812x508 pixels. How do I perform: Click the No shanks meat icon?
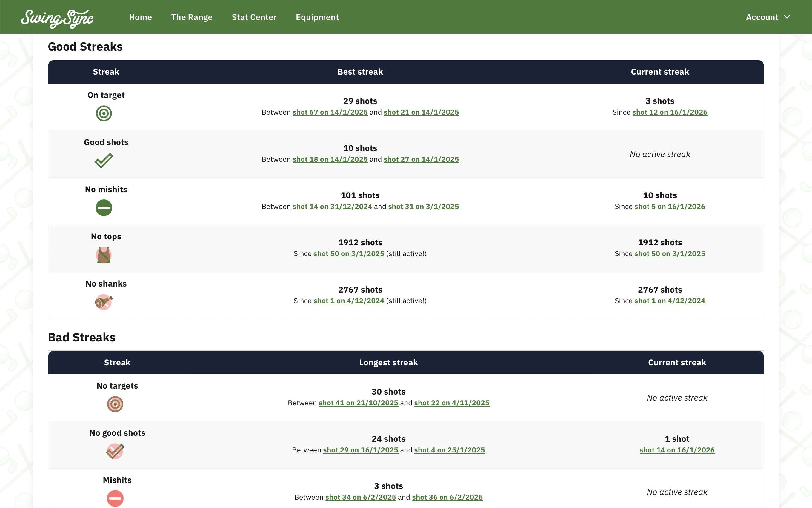[x=104, y=302]
